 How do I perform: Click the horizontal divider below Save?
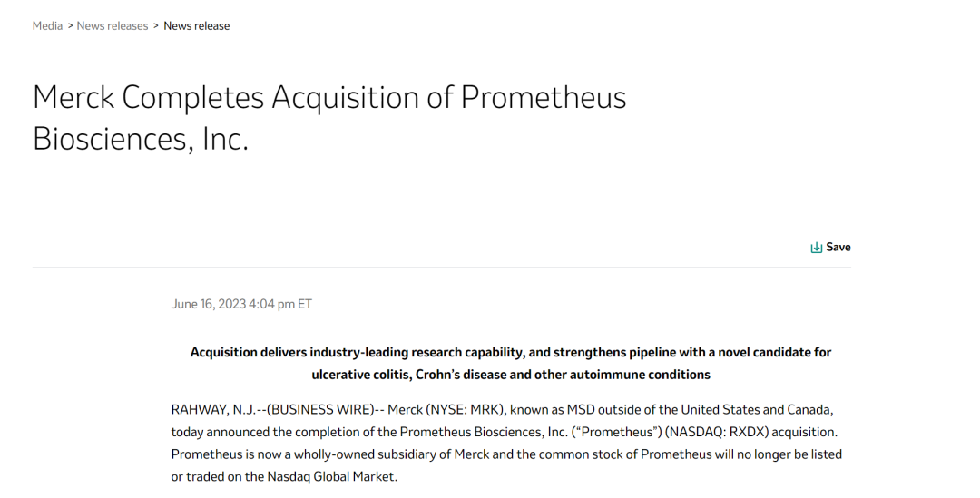pos(441,268)
